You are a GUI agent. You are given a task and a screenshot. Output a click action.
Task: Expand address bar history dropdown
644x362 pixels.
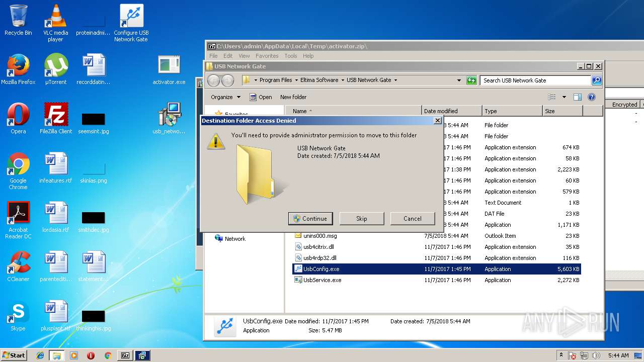tap(459, 80)
